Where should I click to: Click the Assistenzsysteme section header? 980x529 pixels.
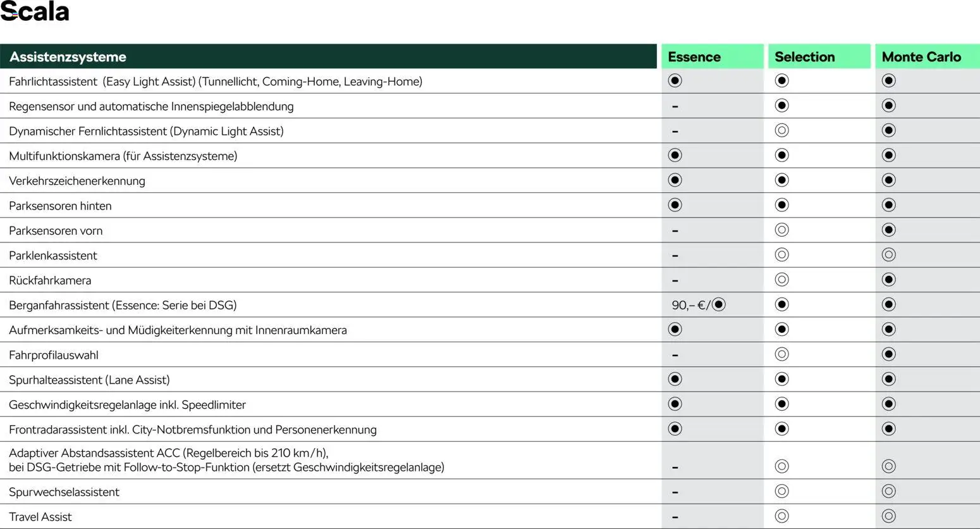point(68,57)
